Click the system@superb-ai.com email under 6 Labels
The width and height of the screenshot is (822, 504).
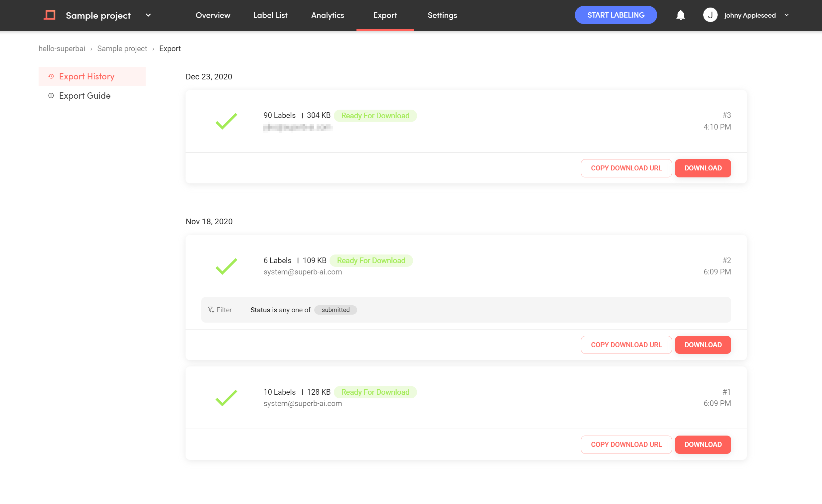click(x=303, y=272)
